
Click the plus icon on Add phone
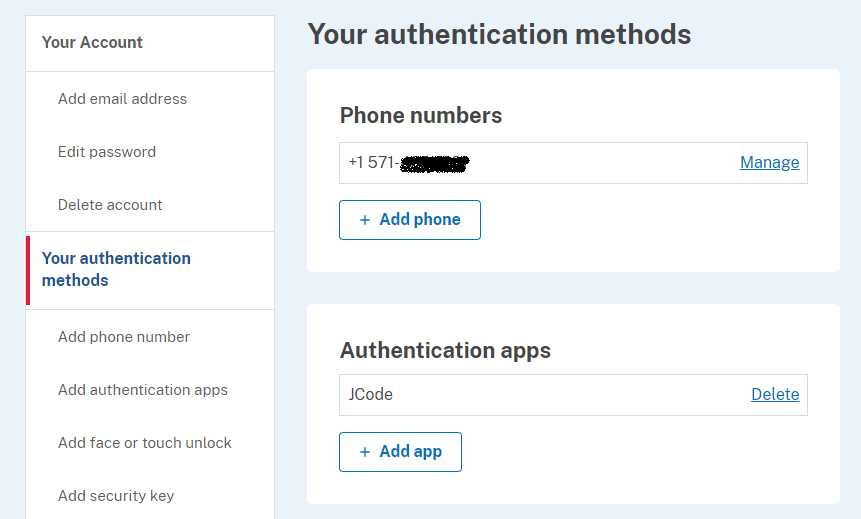pos(364,220)
